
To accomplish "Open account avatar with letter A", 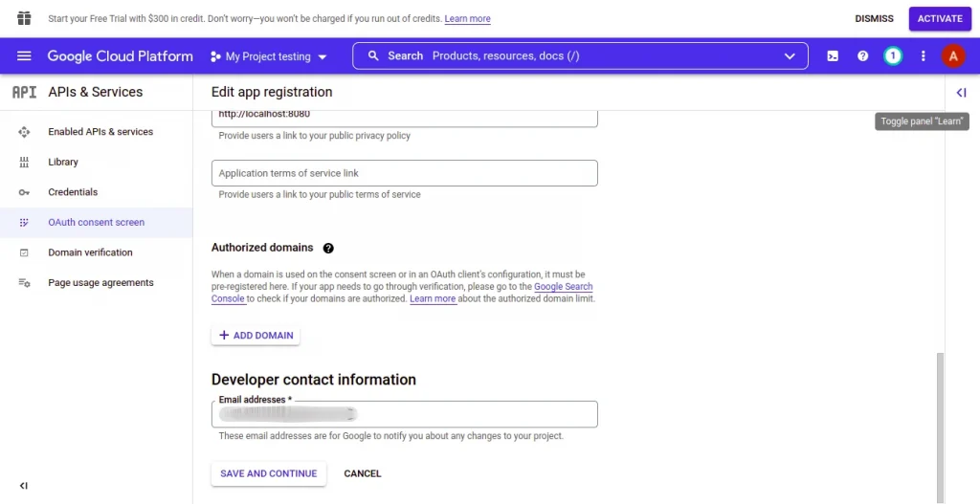I will click(953, 56).
